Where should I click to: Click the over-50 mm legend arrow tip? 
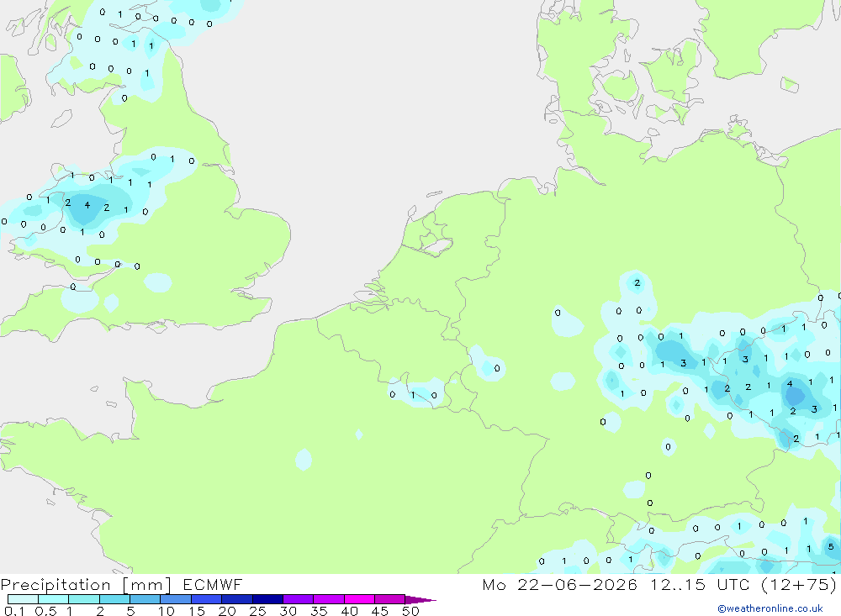point(421,599)
